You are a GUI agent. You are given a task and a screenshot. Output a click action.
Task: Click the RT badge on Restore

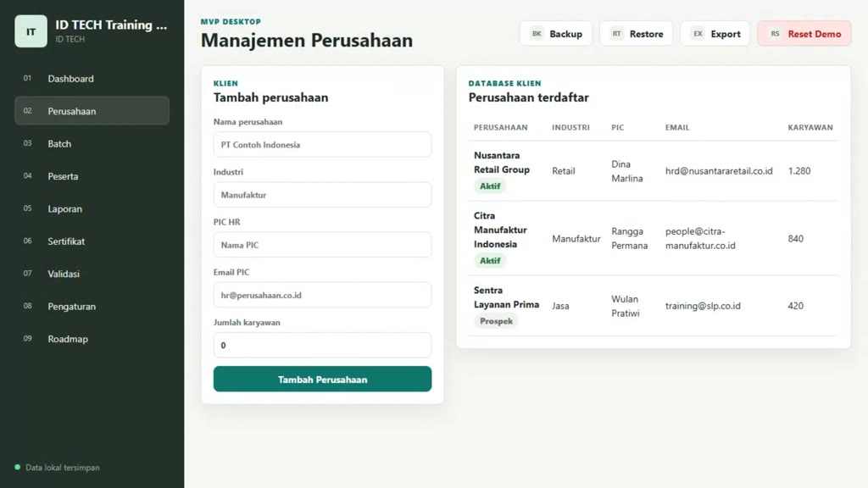tap(617, 34)
